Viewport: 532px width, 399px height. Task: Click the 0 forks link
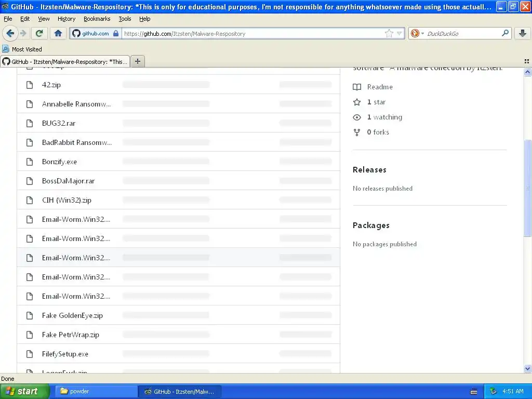coord(378,132)
